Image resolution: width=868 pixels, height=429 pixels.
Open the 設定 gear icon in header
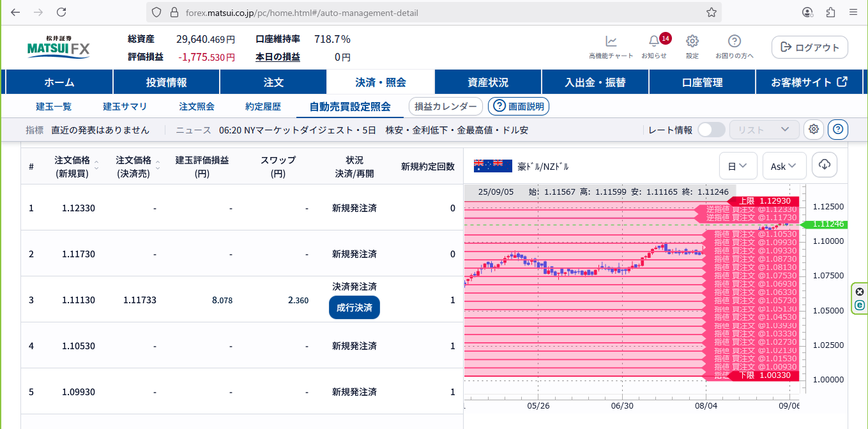click(692, 47)
